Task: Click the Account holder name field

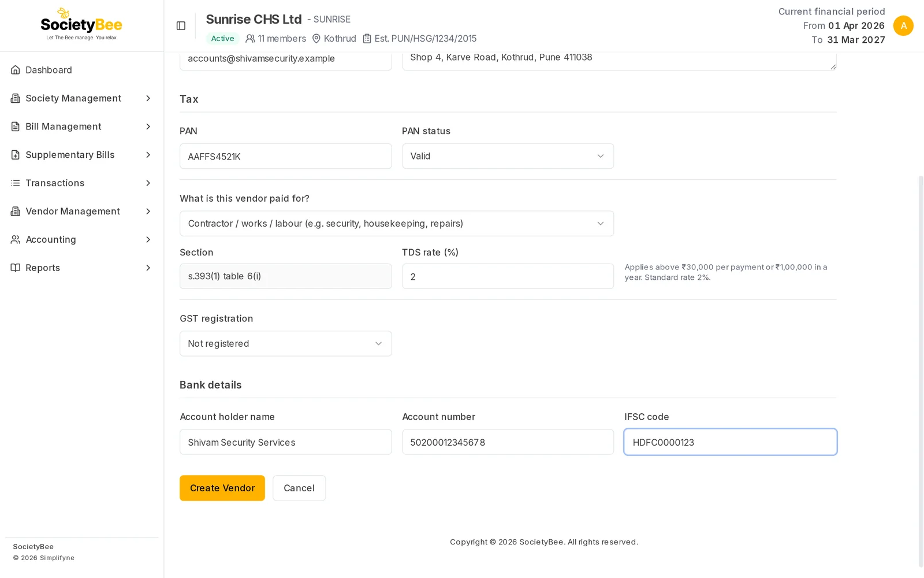Action: [286, 442]
